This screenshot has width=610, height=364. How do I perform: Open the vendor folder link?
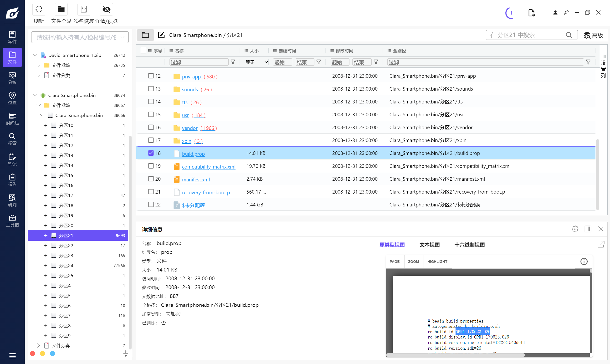click(190, 128)
